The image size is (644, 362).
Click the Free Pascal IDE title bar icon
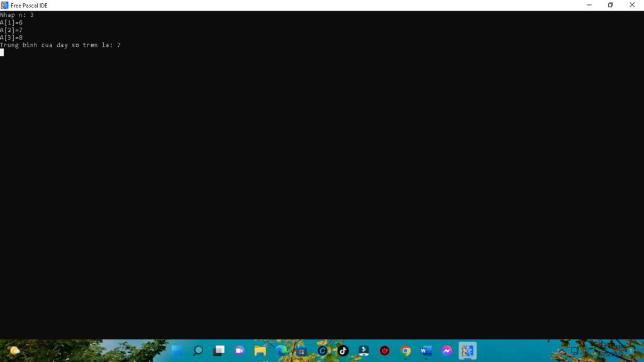click(4, 5)
